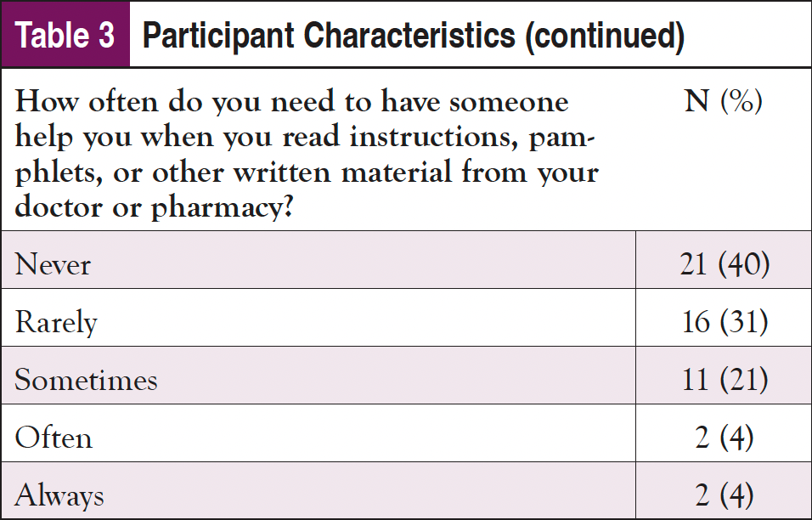The width and height of the screenshot is (812, 520).
Task: Select the Rarely row label
Action: pos(56,323)
